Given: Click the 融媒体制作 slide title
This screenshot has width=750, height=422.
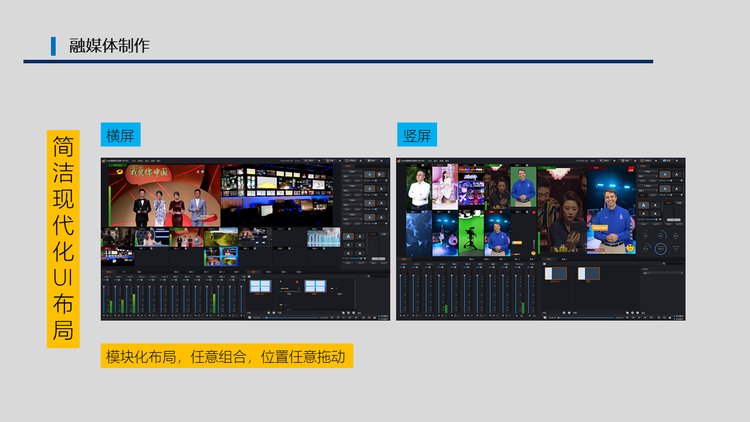Looking at the screenshot, I should pos(110,45).
